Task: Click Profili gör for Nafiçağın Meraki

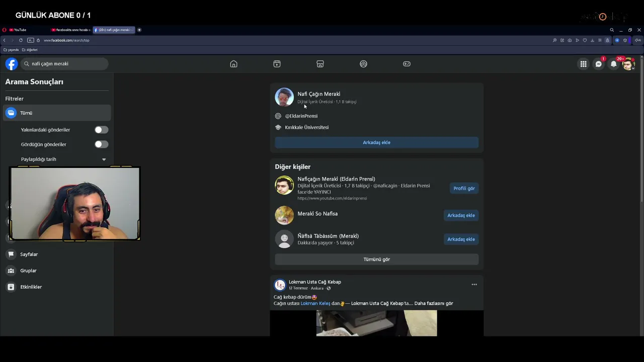Action: coord(464,189)
